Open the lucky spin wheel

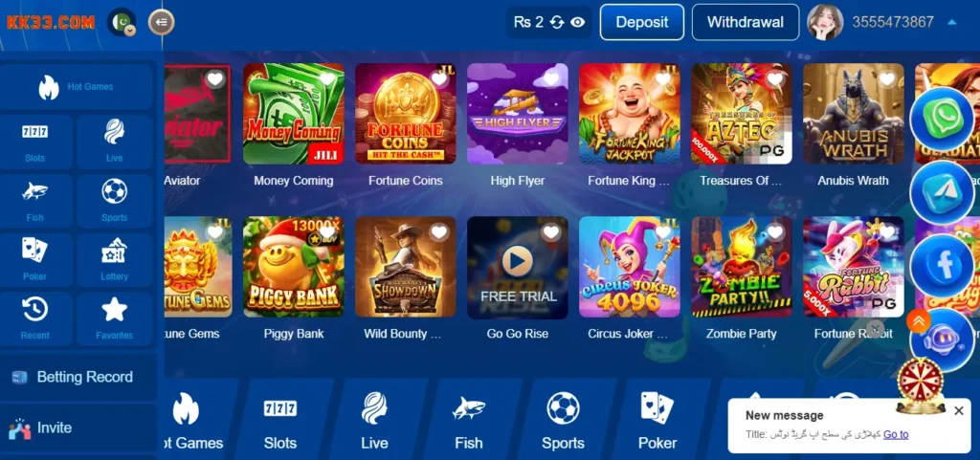[921, 385]
